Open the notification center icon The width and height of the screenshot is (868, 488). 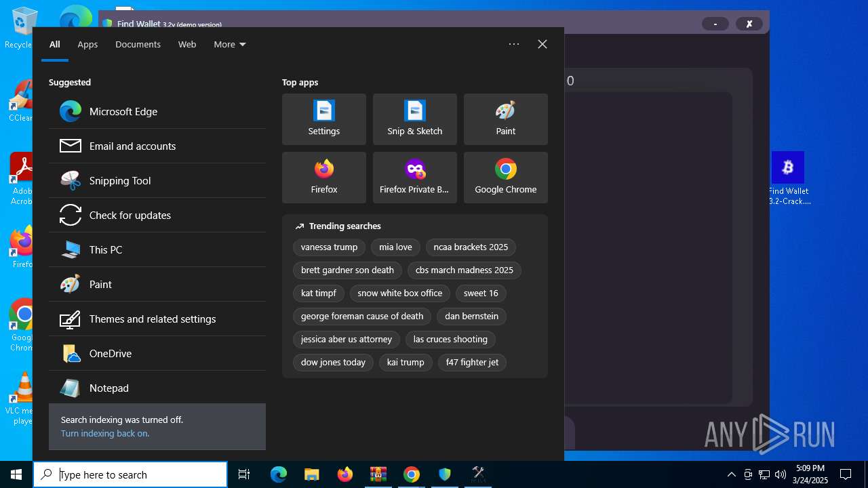846,474
